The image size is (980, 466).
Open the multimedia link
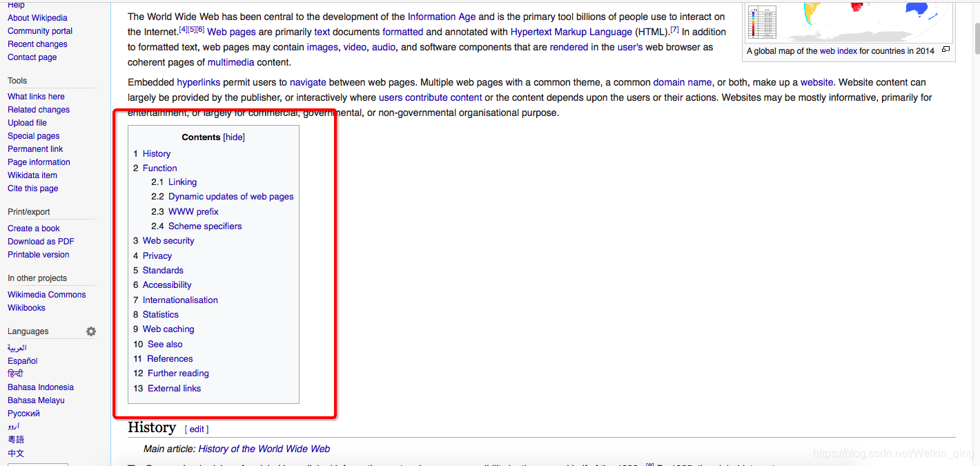tap(231, 62)
